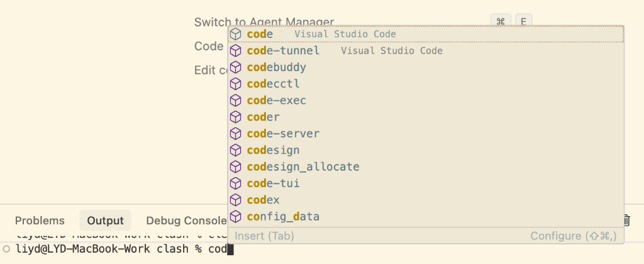Click the cube icon beside codebuddy

(x=236, y=67)
